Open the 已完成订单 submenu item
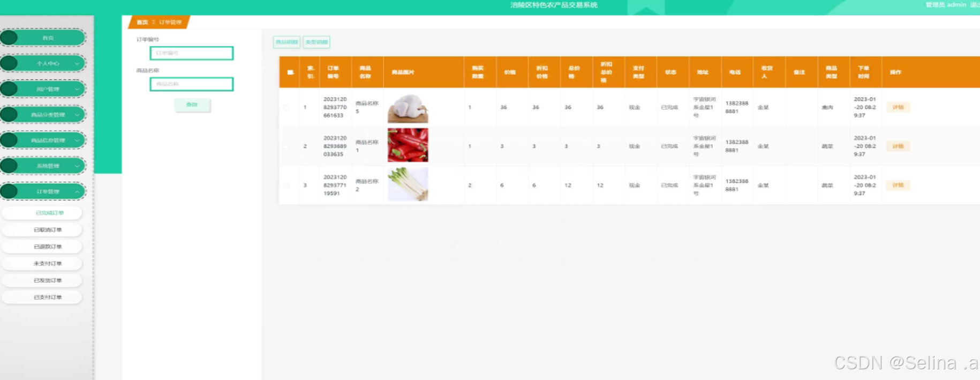 [42, 213]
